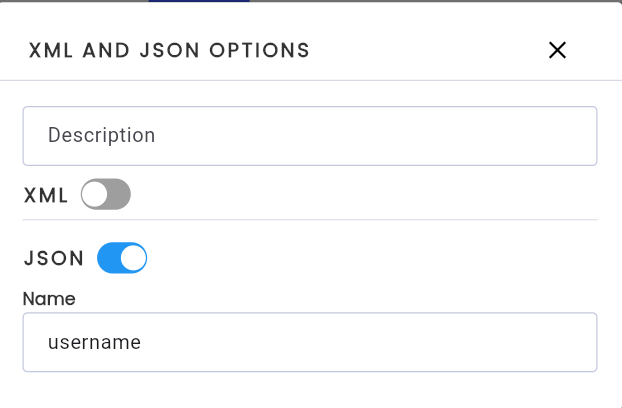Focus the Name field containing username
Image resolution: width=622 pixels, height=408 pixels.
point(310,342)
